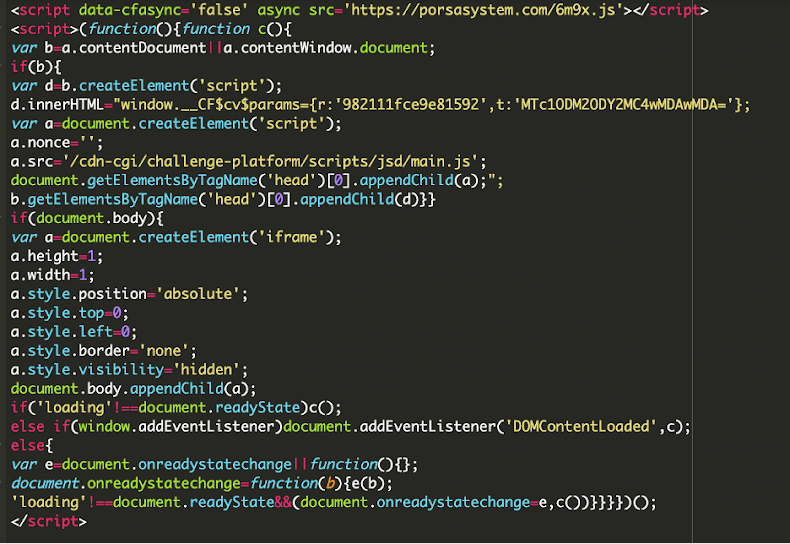Click the 982111fce9e81592 parameter value

[411, 105]
